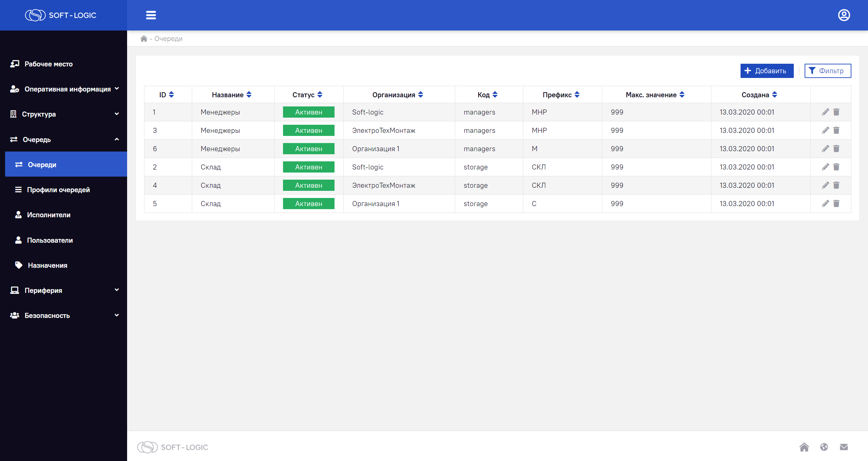Click the footer mail envelope icon

(x=844, y=447)
